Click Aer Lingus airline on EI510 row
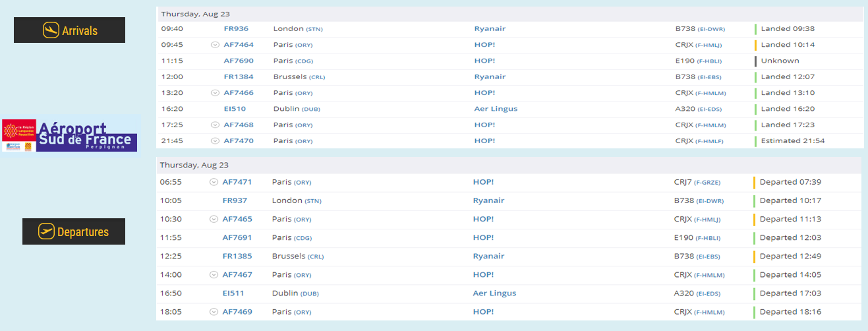This screenshot has height=331, width=868. (x=496, y=109)
